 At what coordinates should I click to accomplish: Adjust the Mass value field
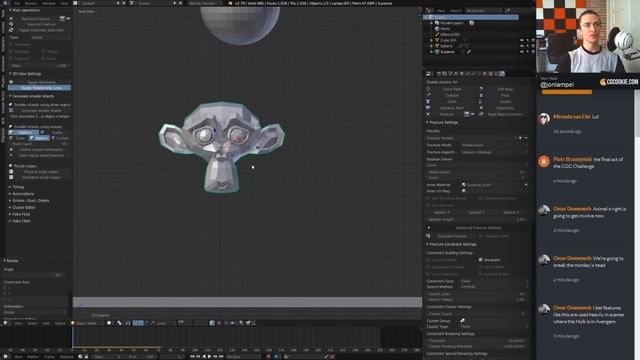pos(40,66)
